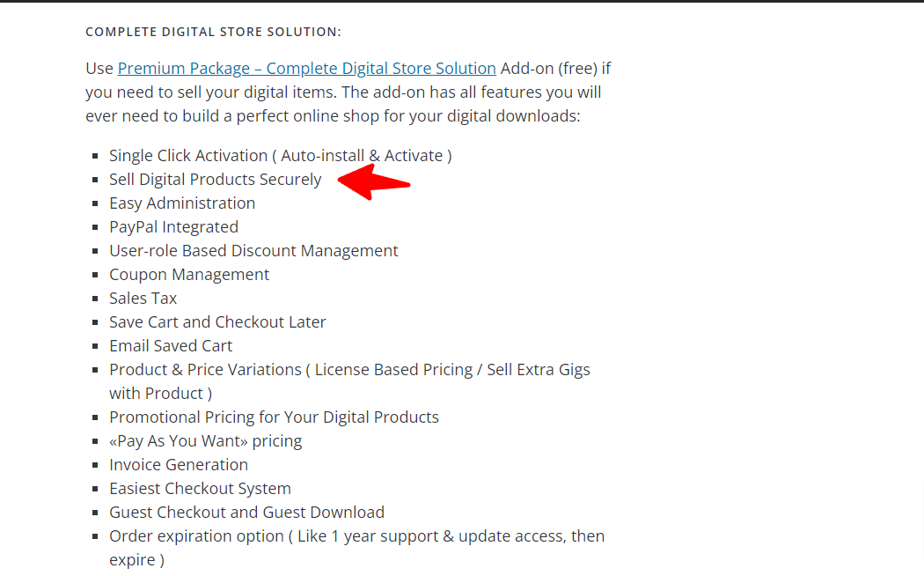Select the Single Click Activation list item
Image resolution: width=924 pixels, height=576 pixels.
(281, 156)
